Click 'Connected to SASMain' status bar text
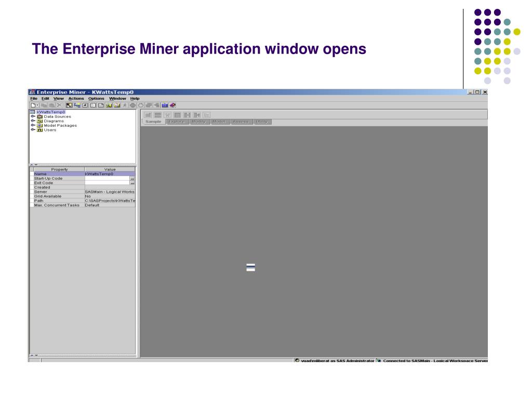 click(435, 361)
